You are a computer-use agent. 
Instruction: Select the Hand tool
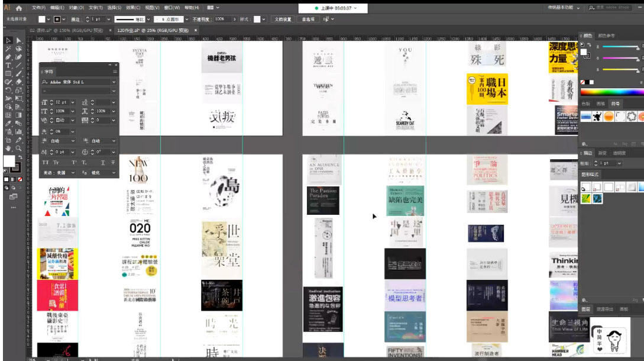click(x=8, y=149)
